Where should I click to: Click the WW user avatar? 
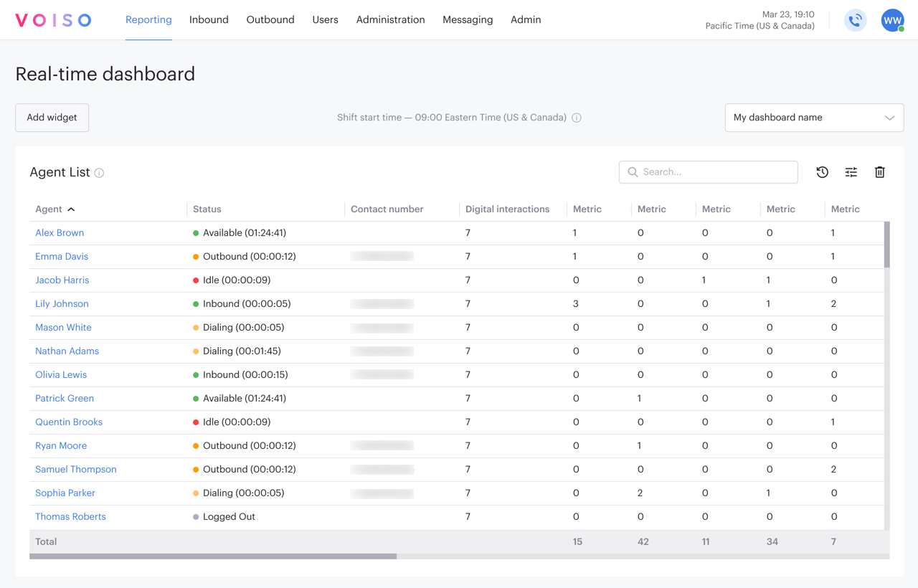(x=892, y=19)
